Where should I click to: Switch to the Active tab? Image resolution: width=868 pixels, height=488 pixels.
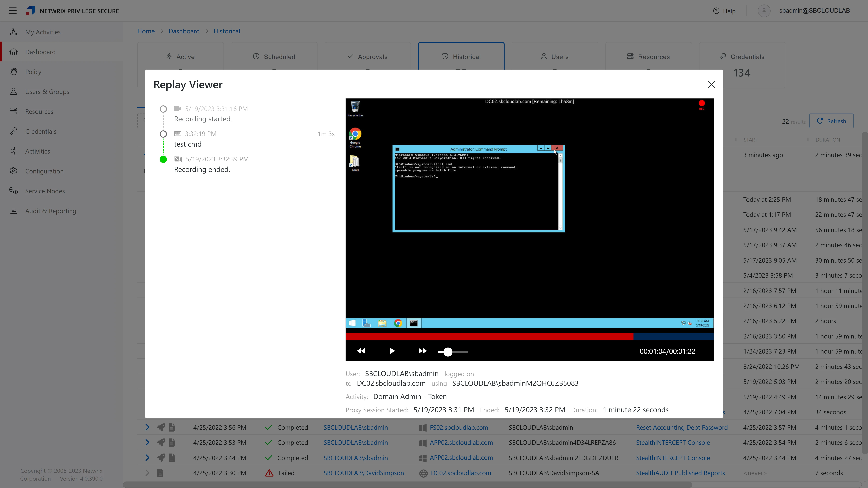pyautogui.click(x=181, y=57)
